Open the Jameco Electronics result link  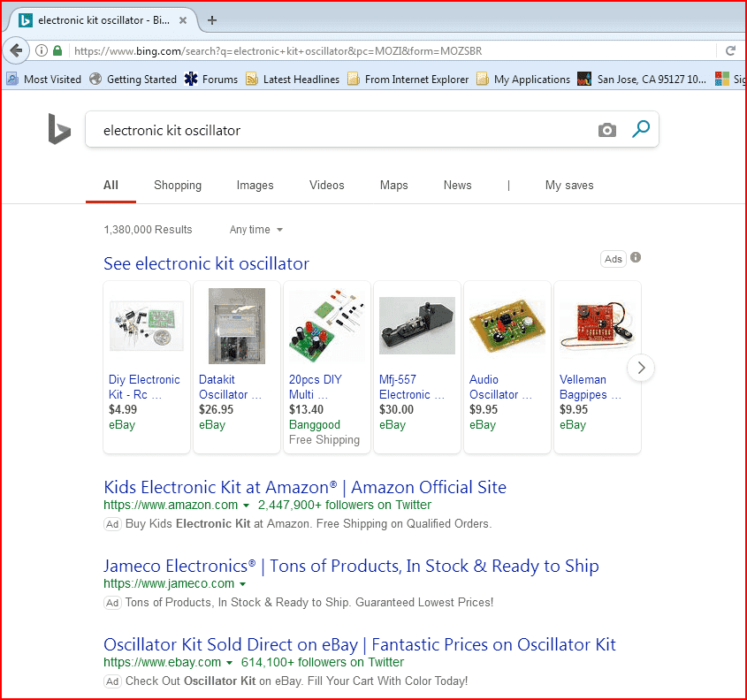[351, 566]
